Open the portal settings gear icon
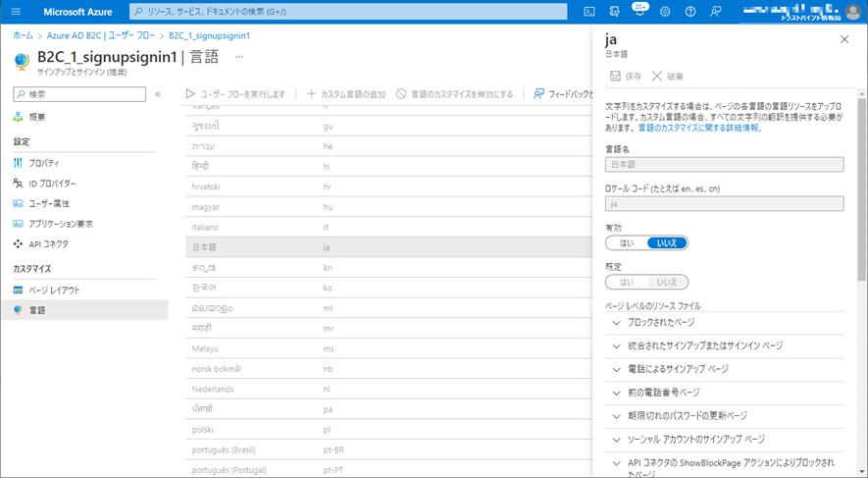 665,11
